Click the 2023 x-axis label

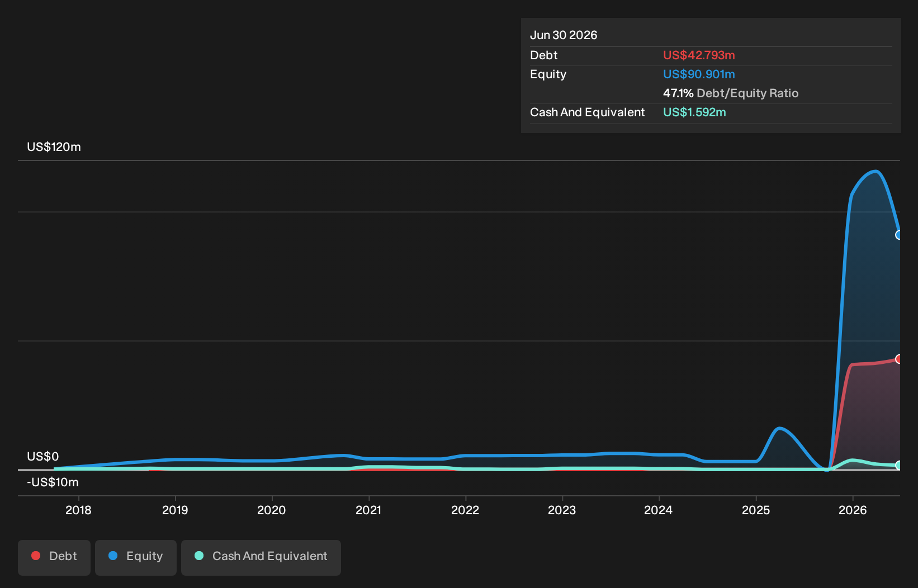pyautogui.click(x=562, y=510)
